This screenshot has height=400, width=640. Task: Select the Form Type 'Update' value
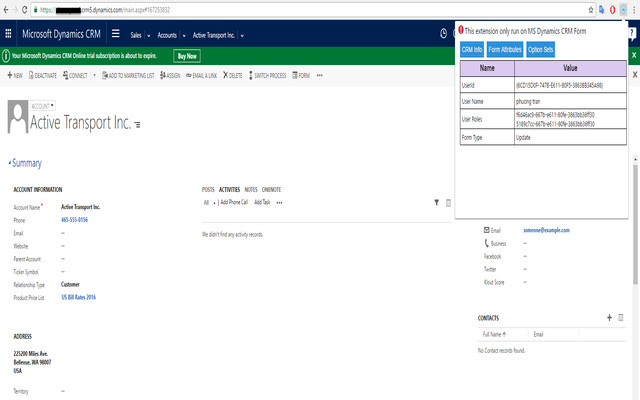pos(523,137)
